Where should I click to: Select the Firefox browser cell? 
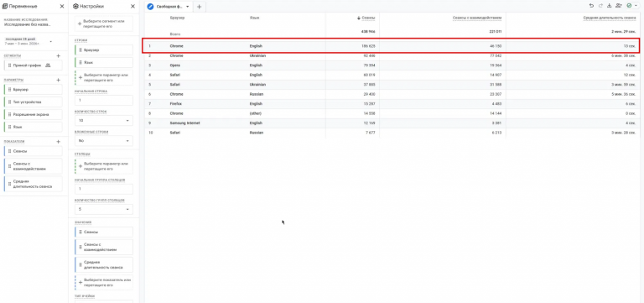point(176,103)
